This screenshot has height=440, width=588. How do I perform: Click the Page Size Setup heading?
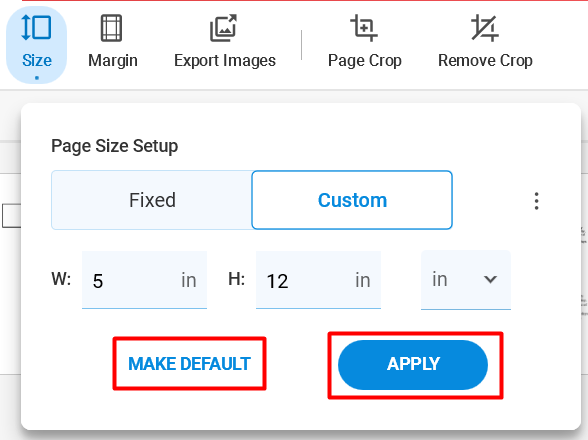(x=114, y=146)
